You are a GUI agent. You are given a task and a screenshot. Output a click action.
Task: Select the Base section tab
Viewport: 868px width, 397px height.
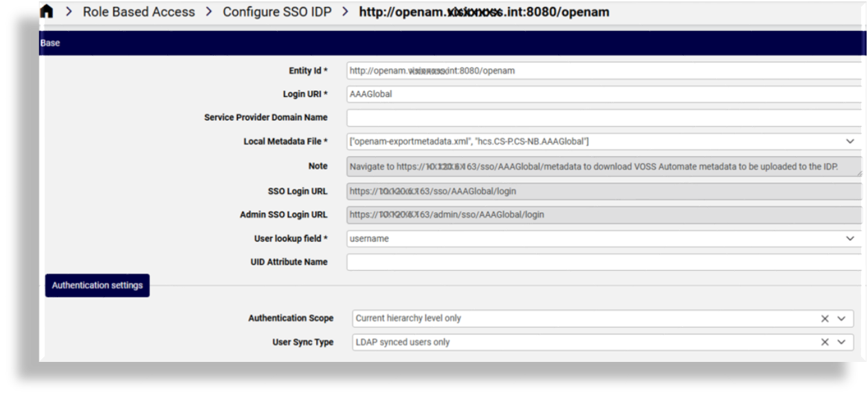(48, 42)
